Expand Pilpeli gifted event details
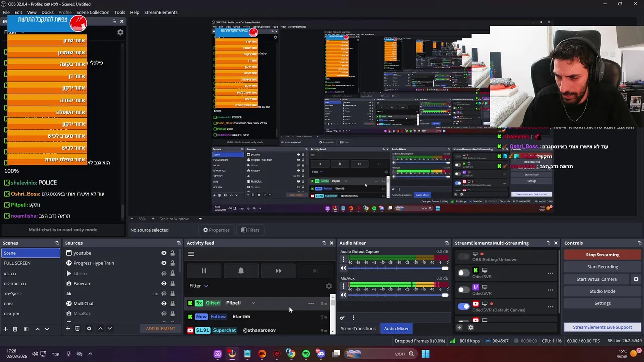The height and width of the screenshot is (362, 644). coord(253,303)
